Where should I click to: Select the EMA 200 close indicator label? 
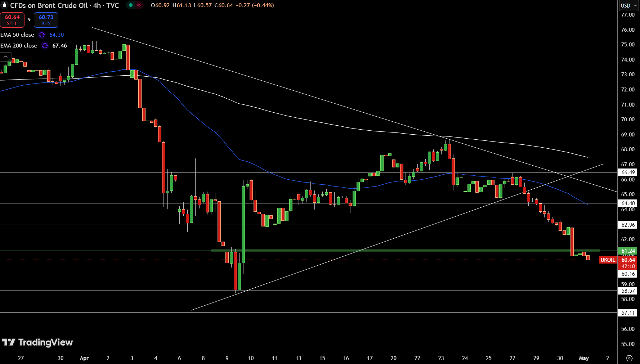[x=19, y=46]
